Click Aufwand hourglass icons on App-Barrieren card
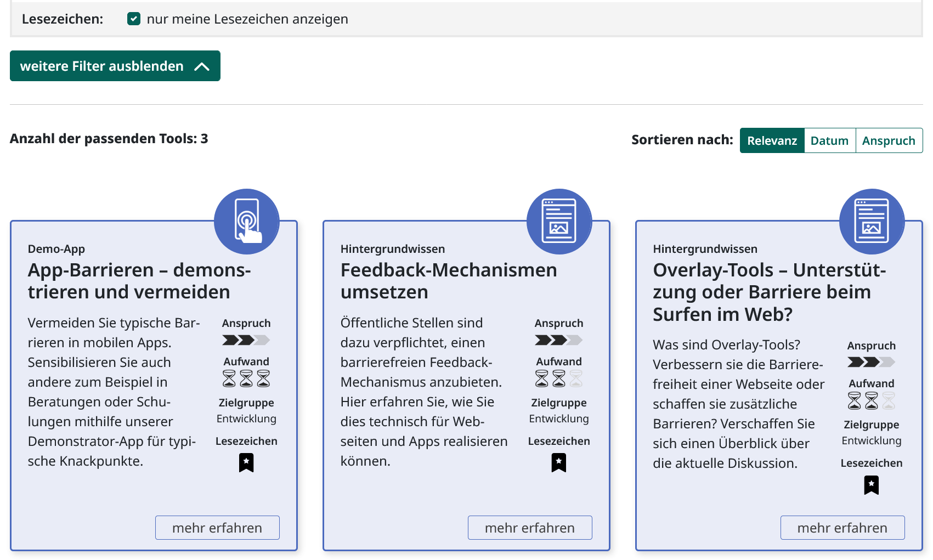933x560 pixels. point(246,378)
